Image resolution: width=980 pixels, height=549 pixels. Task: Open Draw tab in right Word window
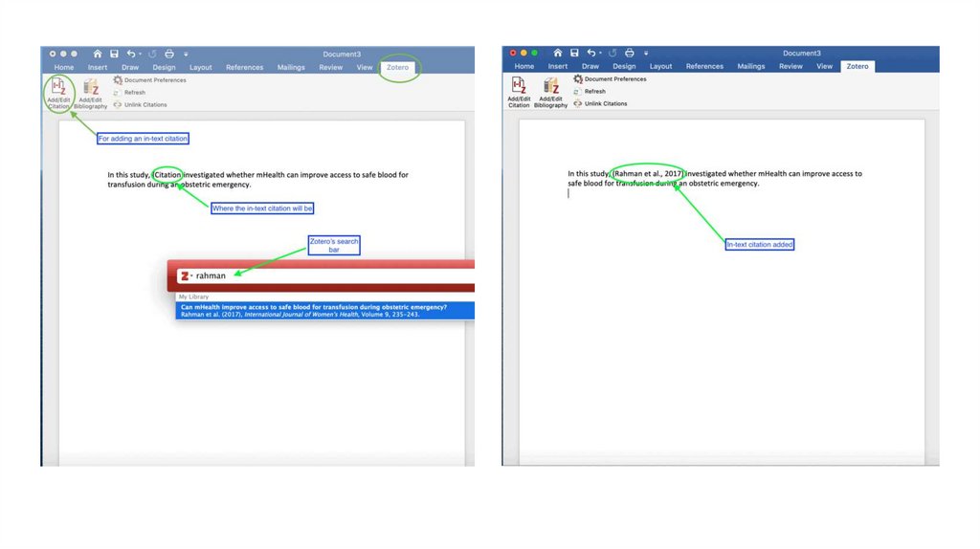(590, 66)
